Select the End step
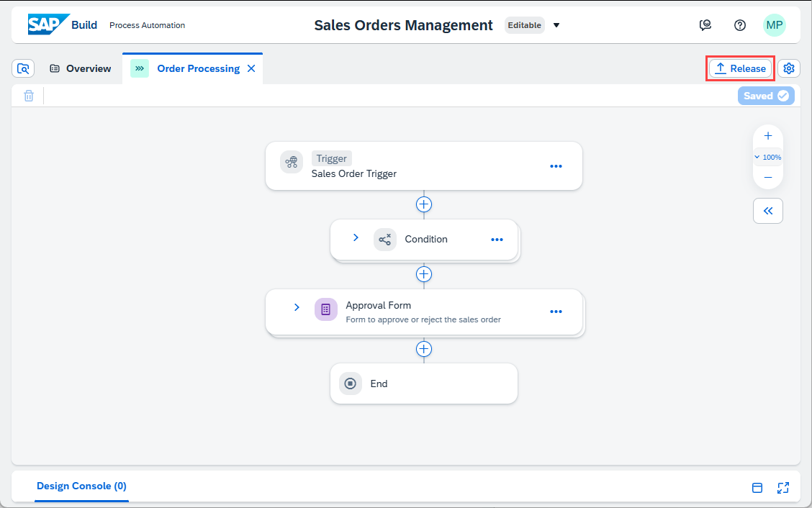 point(423,384)
